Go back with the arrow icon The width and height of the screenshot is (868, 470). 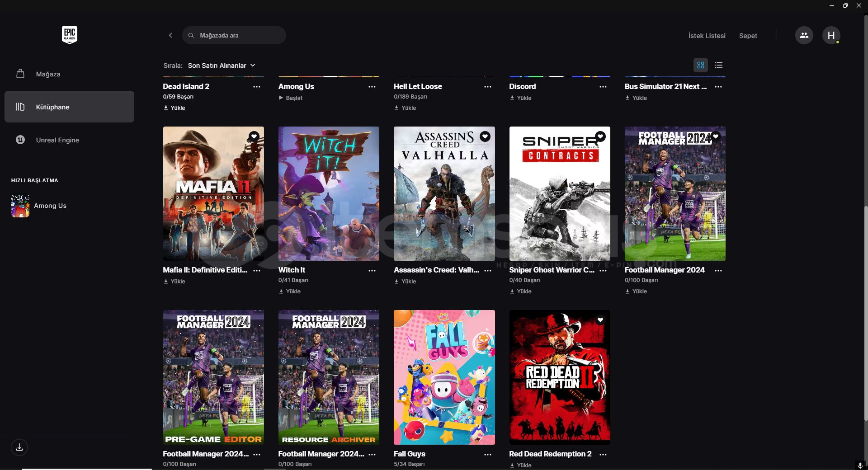coord(170,35)
